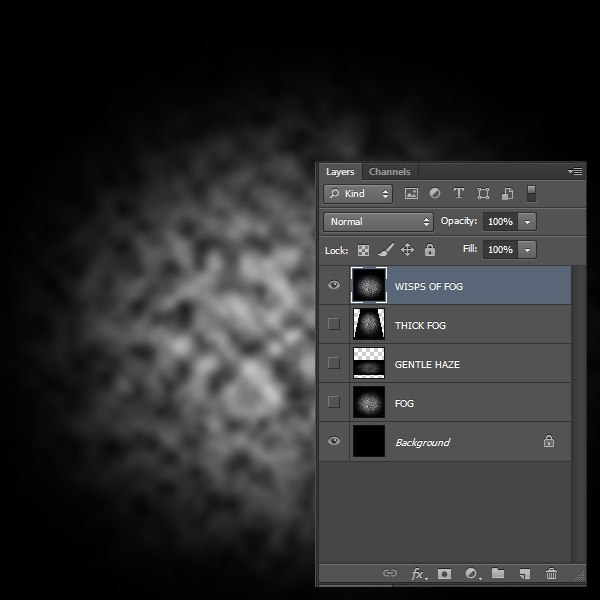Viewport: 600px width, 600px height.
Task: Select the Background layer thumbnail
Action: (x=369, y=442)
